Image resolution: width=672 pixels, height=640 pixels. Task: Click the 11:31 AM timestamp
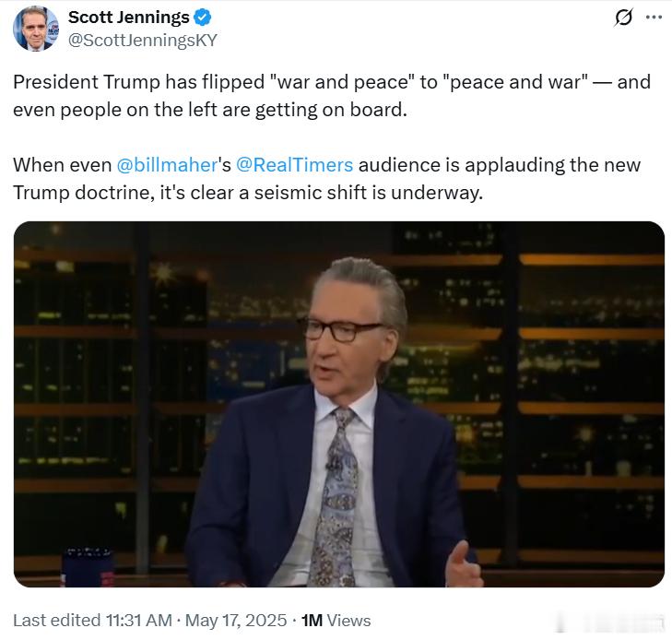[138, 621]
